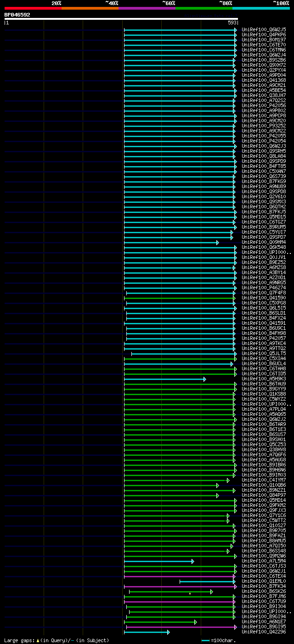Select the UniRef100_Q41368 label
294x644 pixels.
click(264, 80)
